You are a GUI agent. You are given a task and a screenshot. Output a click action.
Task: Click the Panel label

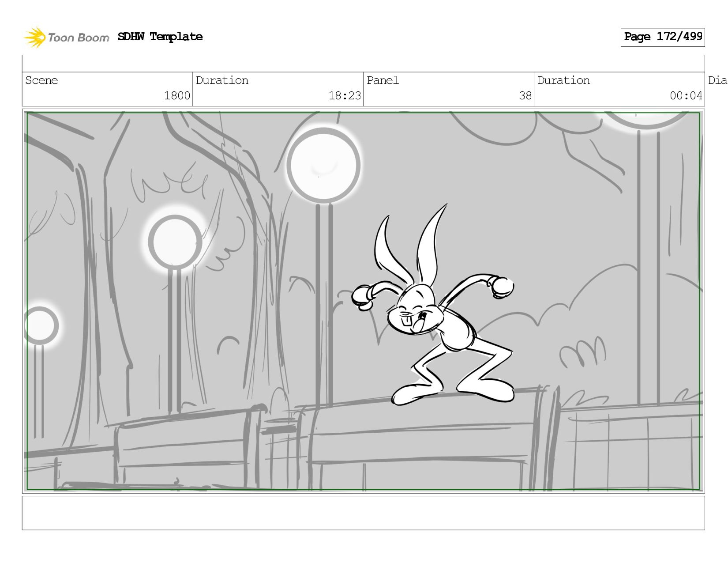(383, 80)
